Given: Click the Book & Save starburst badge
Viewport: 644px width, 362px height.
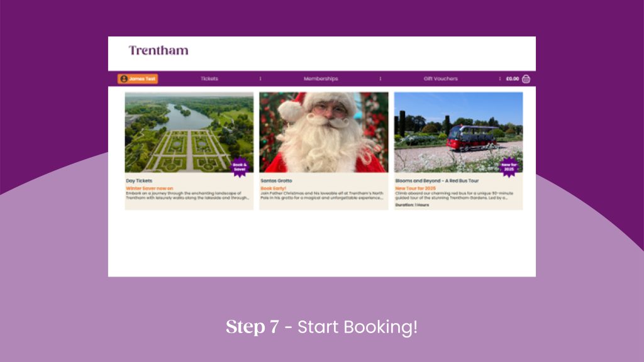Looking at the screenshot, I should [x=240, y=167].
